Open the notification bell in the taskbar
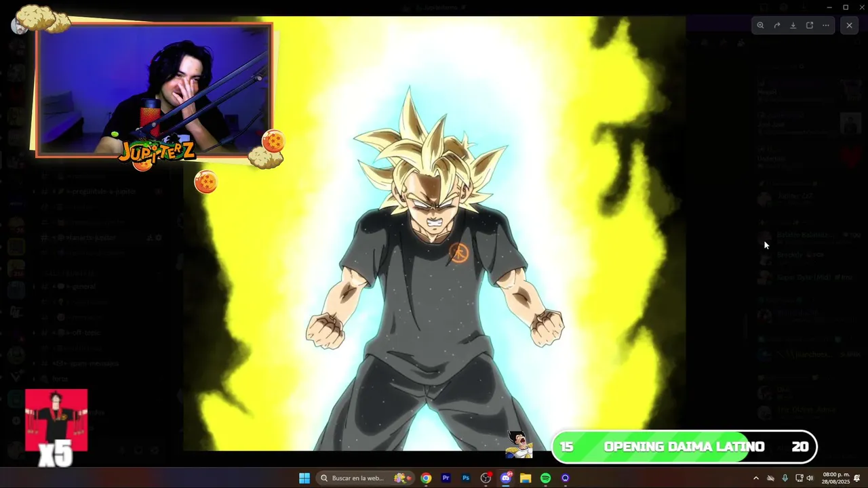This screenshot has height=488, width=868. coord(857,478)
